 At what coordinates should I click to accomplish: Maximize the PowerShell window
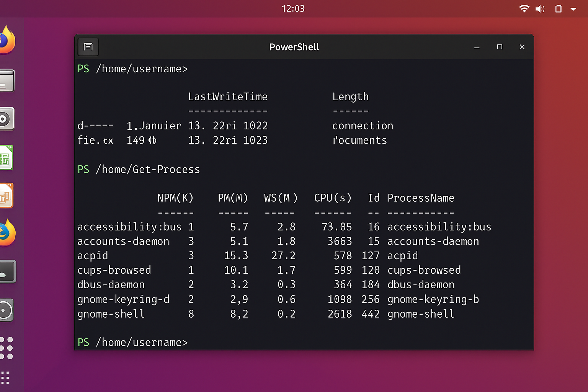(500, 47)
